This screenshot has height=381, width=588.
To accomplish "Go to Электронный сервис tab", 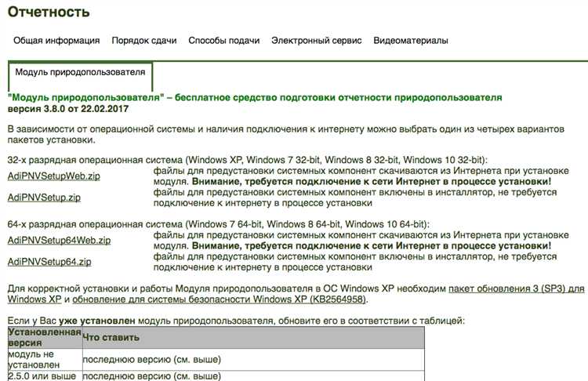I will click(317, 41).
